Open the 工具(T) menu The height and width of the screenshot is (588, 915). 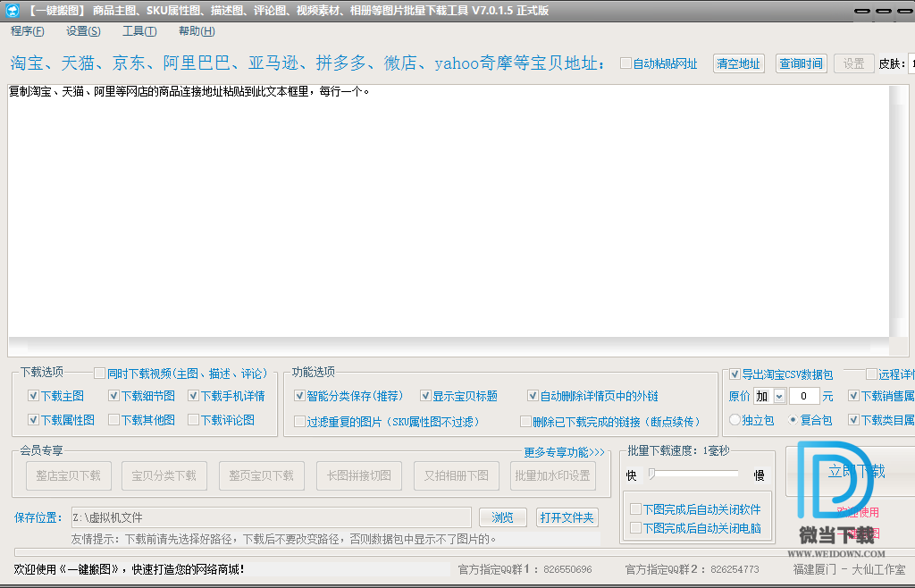point(139,31)
